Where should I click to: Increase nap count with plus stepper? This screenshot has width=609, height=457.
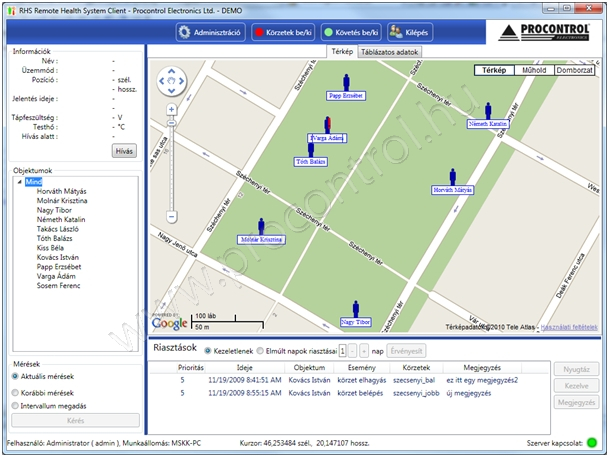click(364, 351)
